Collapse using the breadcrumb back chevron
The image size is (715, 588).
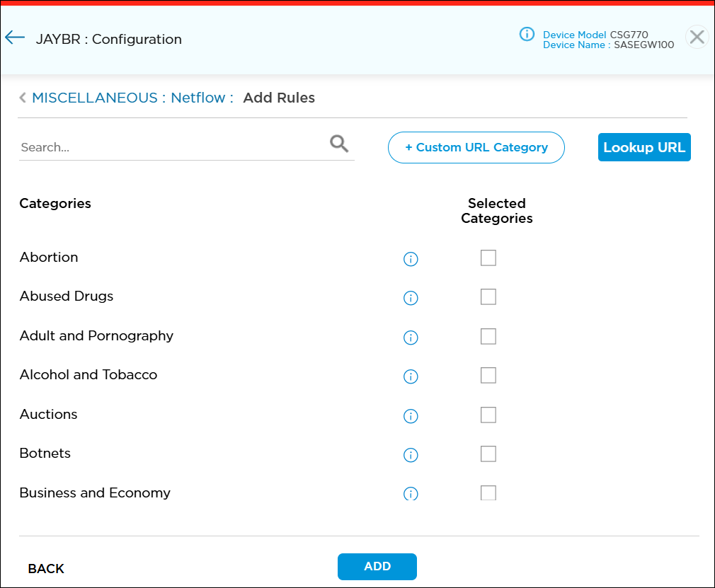tap(22, 98)
